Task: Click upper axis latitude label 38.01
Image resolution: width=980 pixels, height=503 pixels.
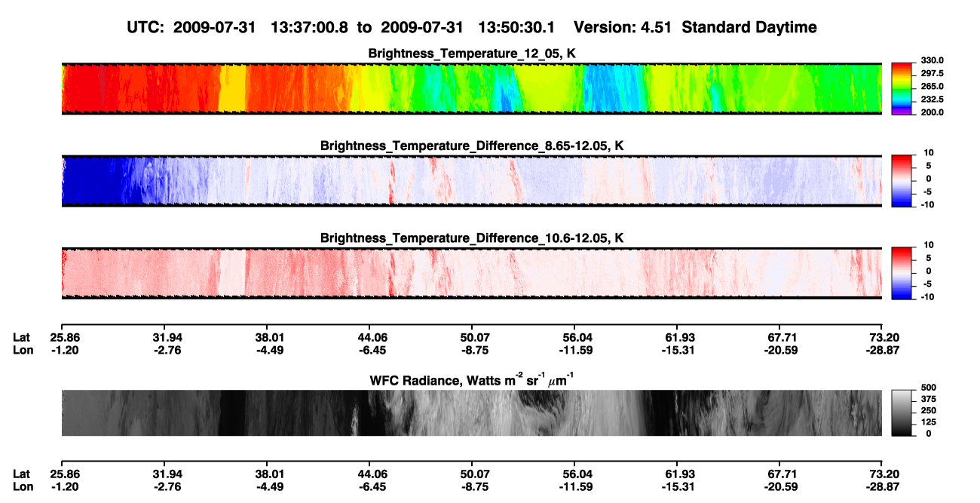Action: tap(270, 338)
